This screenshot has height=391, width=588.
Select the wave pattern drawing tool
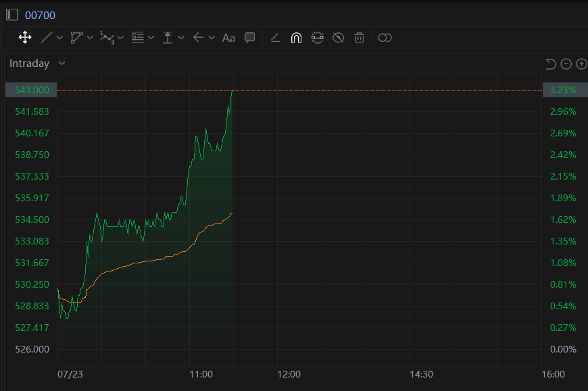point(107,37)
